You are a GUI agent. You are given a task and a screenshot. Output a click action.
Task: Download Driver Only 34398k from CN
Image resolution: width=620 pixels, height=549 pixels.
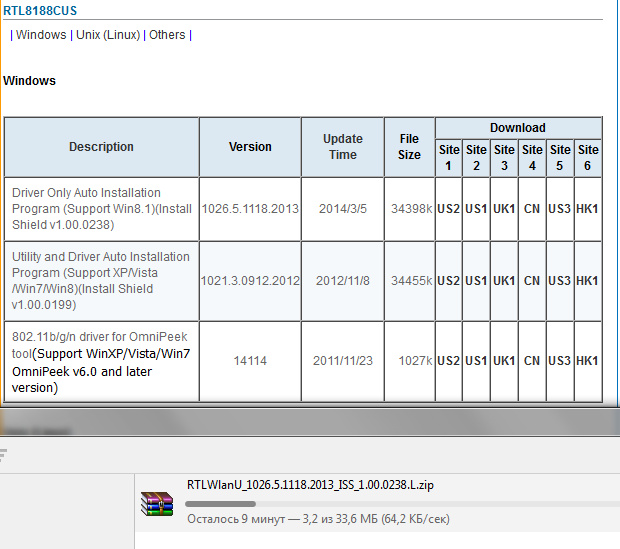pyautogui.click(x=532, y=208)
